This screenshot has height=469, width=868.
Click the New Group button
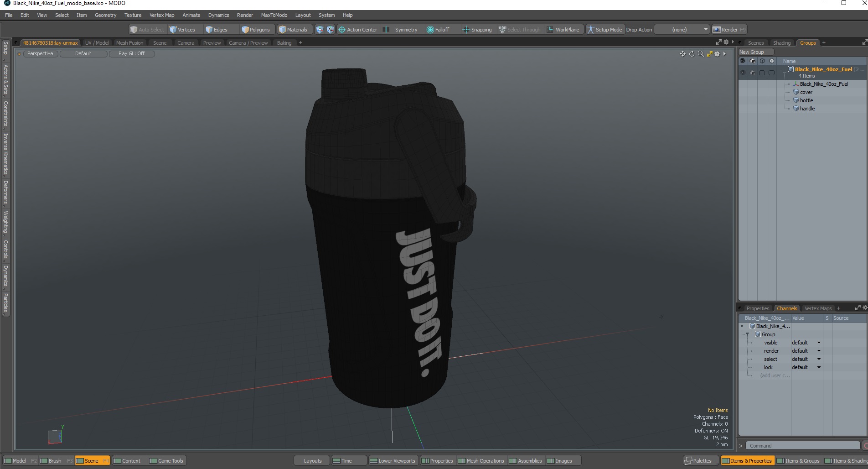(x=755, y=52)
